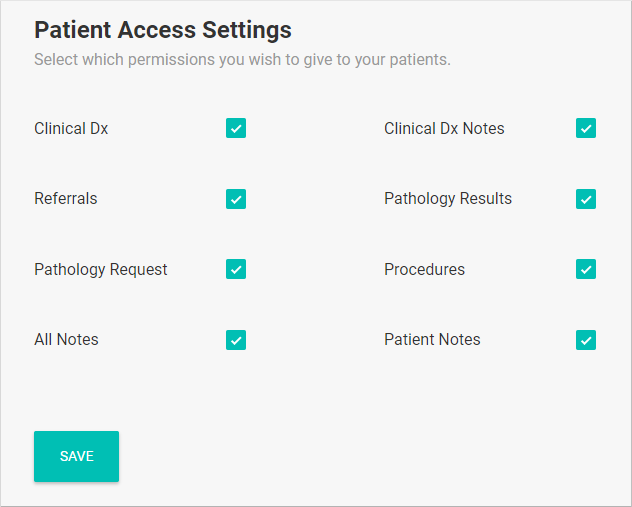Screen dimensions: 632x507
Task: Click the Patient Access Settings heading
Action: 163,29
